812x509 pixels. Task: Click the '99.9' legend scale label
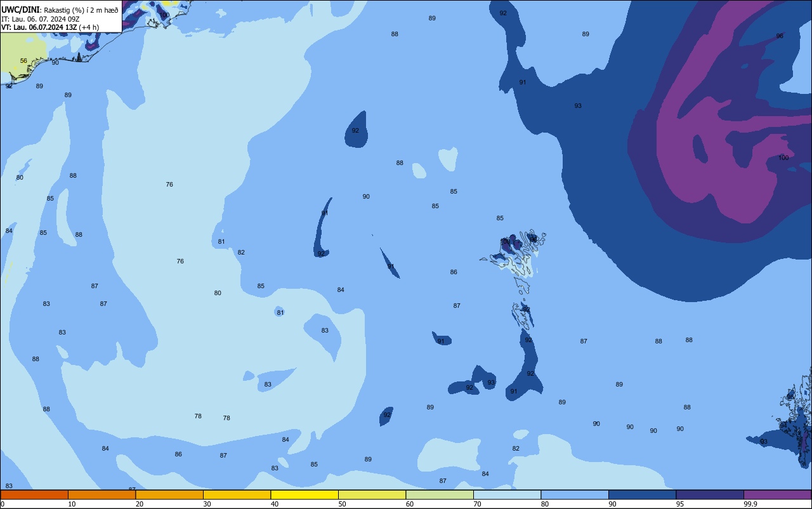click(x=750, y=504)
